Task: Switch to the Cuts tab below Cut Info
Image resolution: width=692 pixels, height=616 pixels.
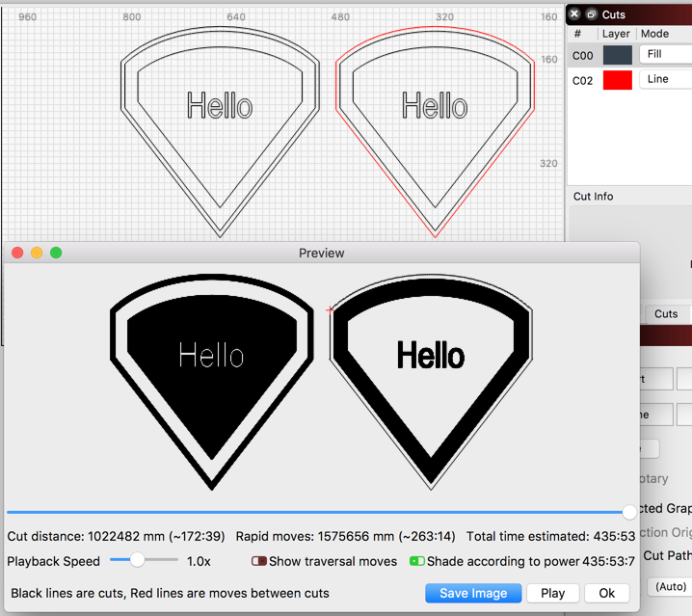Action: point(666,314)
